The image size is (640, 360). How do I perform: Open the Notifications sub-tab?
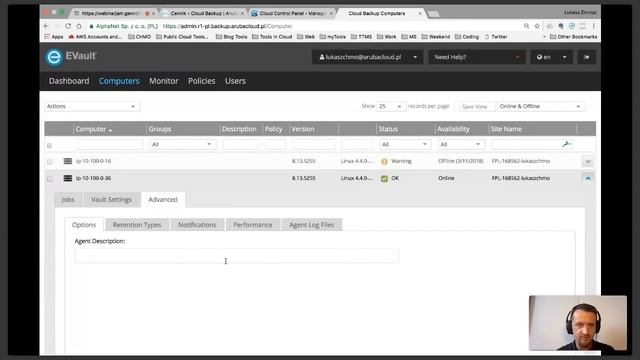[197, 225]
